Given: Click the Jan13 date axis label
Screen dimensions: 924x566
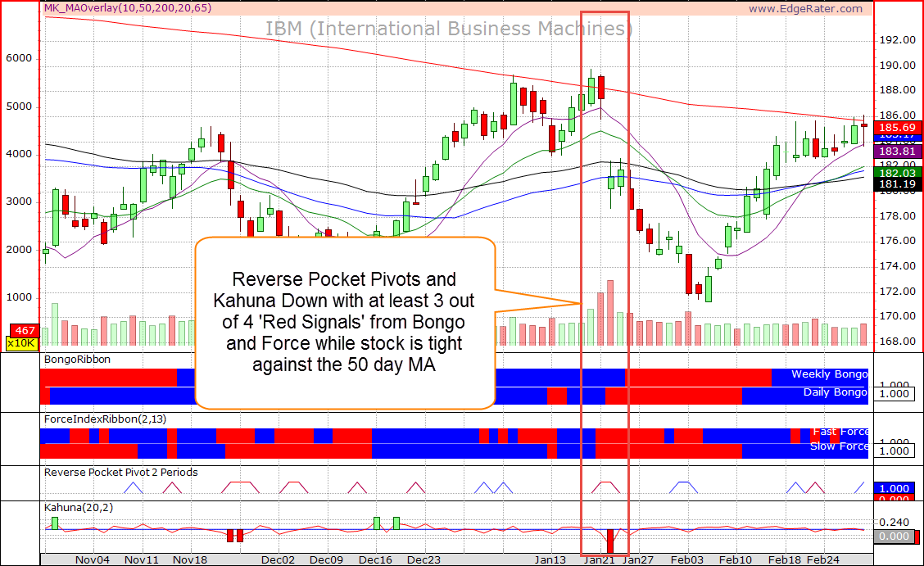Looking at the screenshot, I should 550,559.
